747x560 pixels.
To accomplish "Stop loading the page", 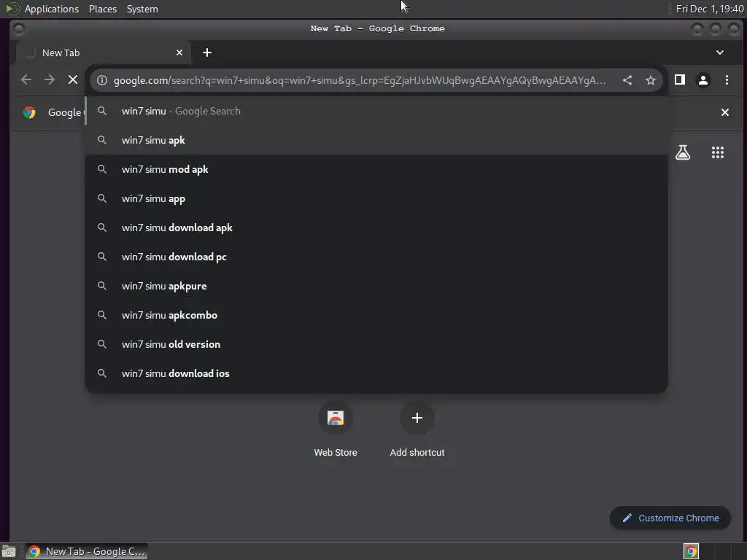I will point(73,80).
